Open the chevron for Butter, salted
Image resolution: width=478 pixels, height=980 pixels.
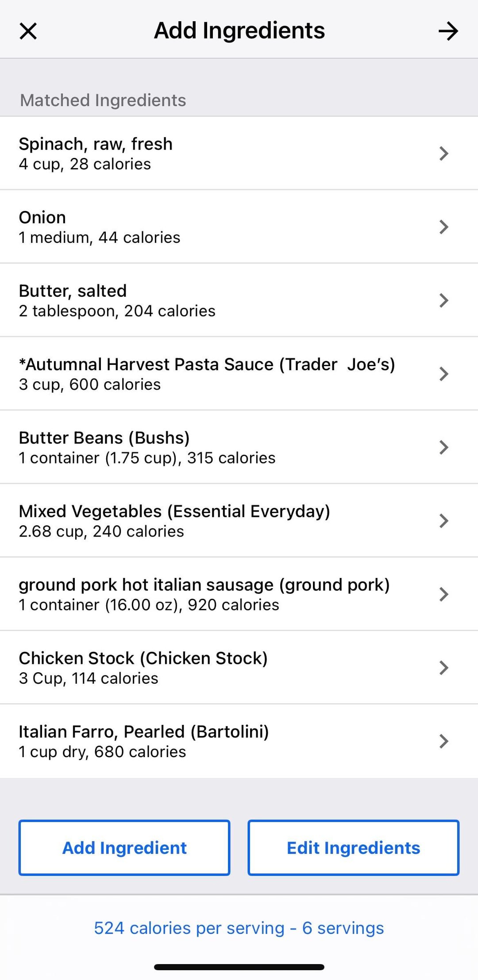pos(443,300)
